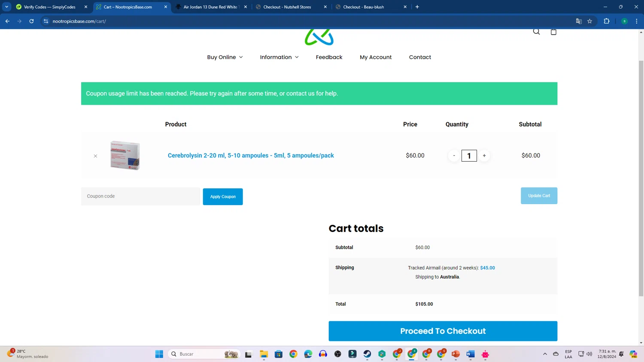Image resolution: width=644 pixels, height=362 pixels.
Task: Close the Air Jordan 13 tab
Action: tap(246, 7)
